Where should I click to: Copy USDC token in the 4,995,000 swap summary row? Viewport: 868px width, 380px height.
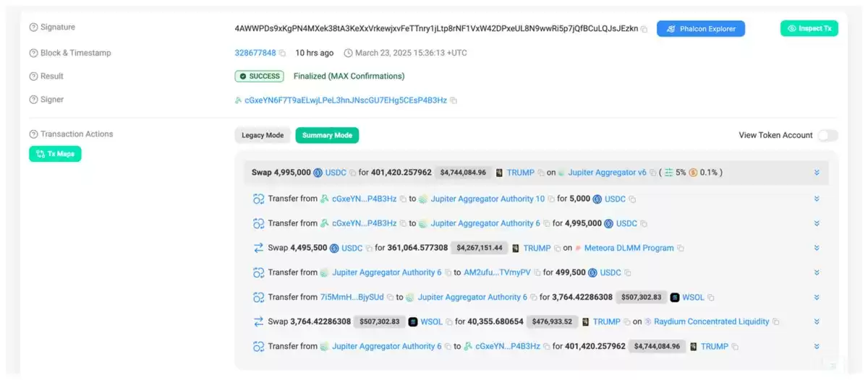[353, 173]
